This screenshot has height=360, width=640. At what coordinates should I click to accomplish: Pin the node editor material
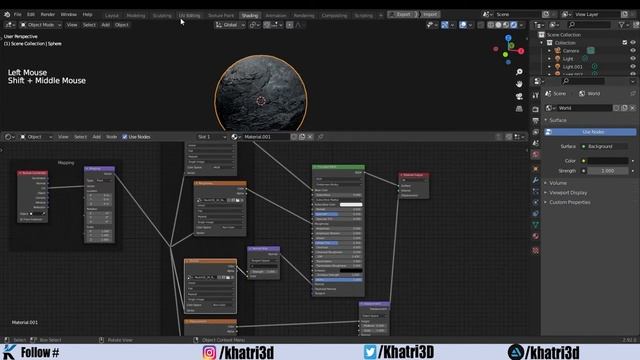[321, 137]
